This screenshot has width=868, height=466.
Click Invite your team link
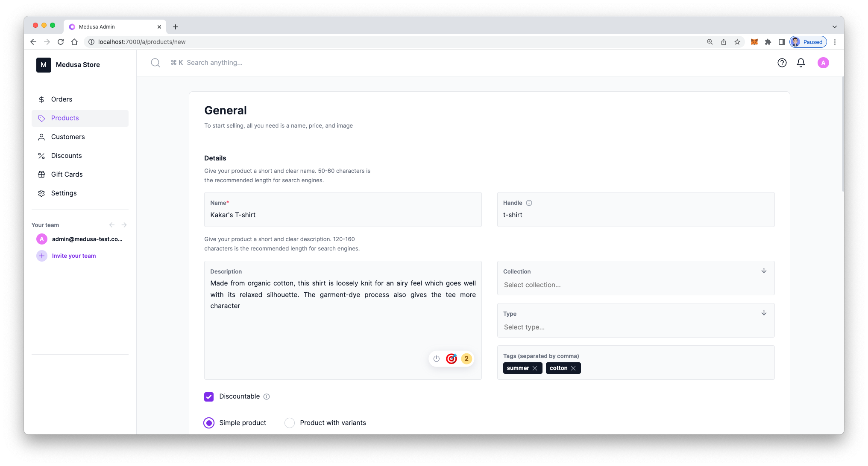coord(73,255)
